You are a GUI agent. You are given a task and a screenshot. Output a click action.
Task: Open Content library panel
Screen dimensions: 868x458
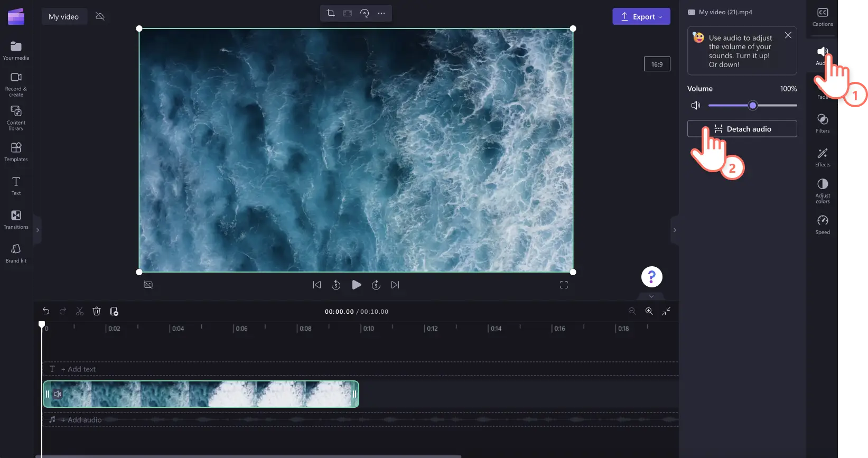coord(16,118)
